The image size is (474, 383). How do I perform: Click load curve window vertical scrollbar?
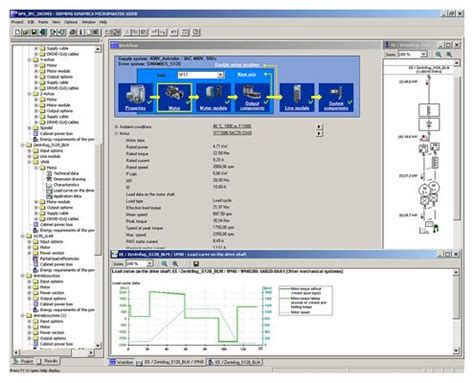[x=456, y=311]
